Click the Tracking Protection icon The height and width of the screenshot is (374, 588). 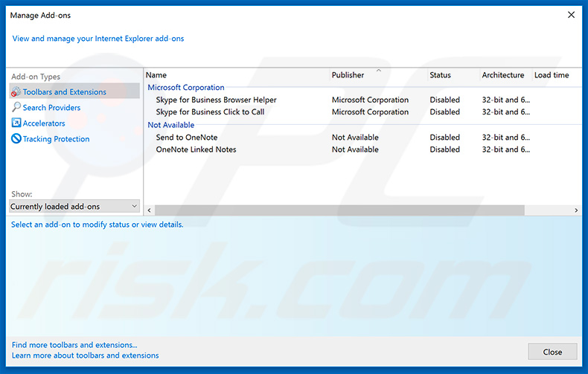[x=16, y=139]
